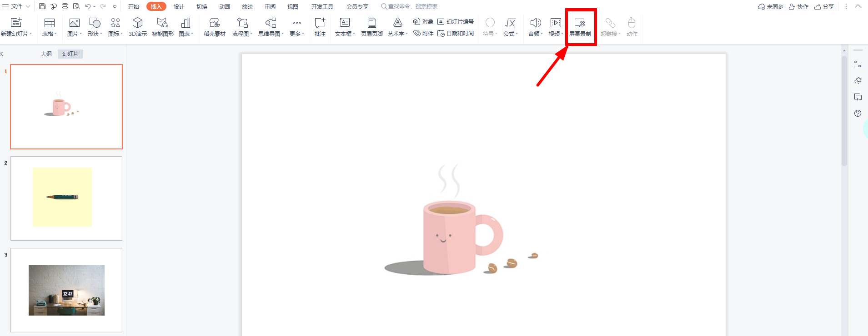Open the 文件 file menu
The height and width of the screenshot is (336, 868).
click(16, 6)
